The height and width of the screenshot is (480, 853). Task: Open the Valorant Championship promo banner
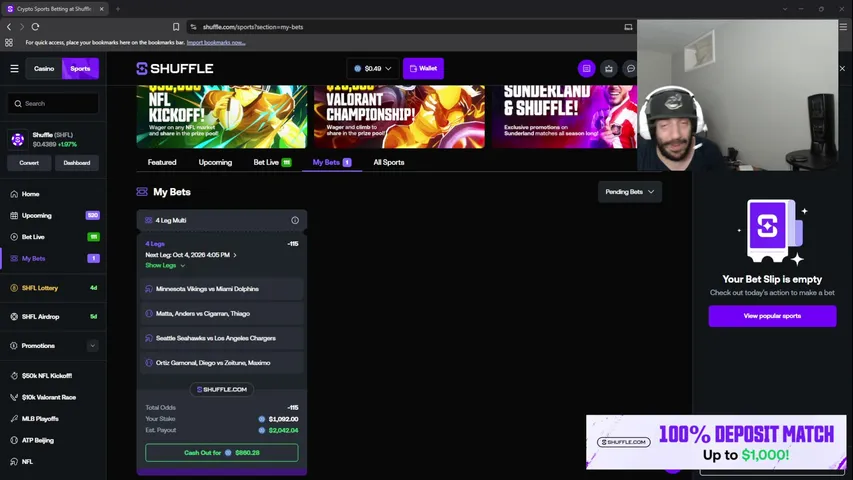[399, 116]
